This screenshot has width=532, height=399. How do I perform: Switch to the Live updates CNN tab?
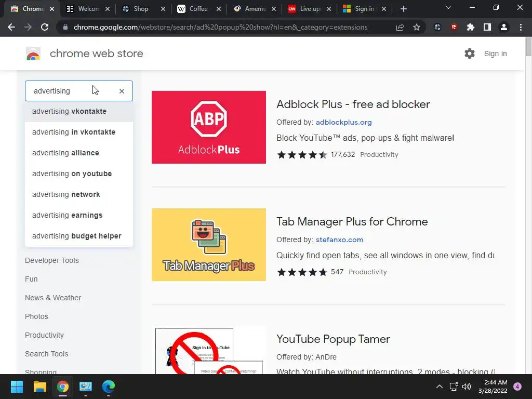(x=310, y=9)
